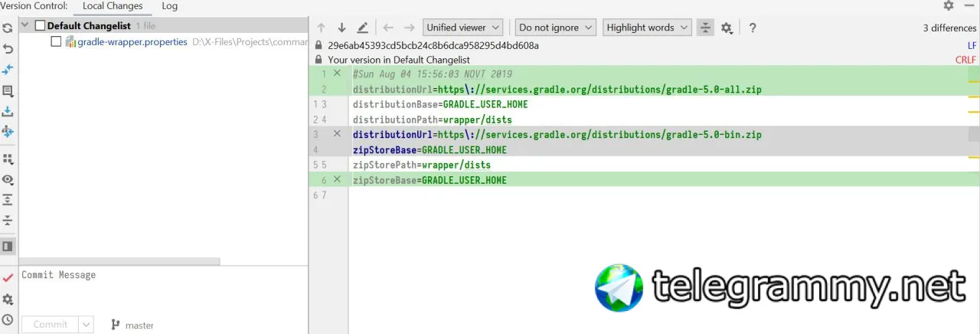Click the previous file left arrow
The image size is (980, 334).
coord(388,28)
